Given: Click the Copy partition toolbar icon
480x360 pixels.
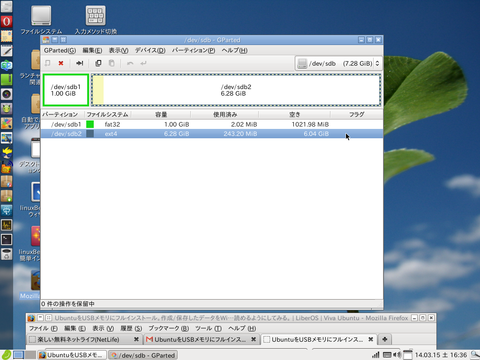Looking at the screenshot, I should (98, 63).
